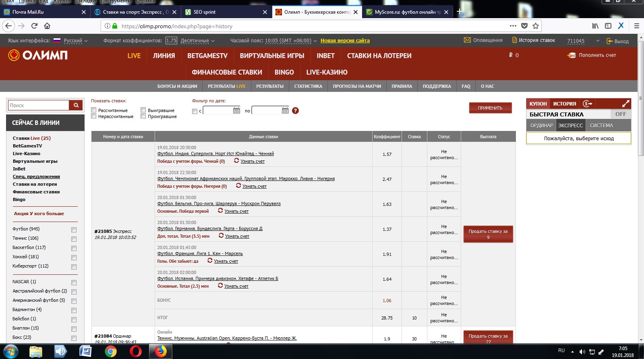Tick the Хоккей (181) checkbox
Image resolution: width=644 pixels, height=359 pixels.
coord(74,257)
